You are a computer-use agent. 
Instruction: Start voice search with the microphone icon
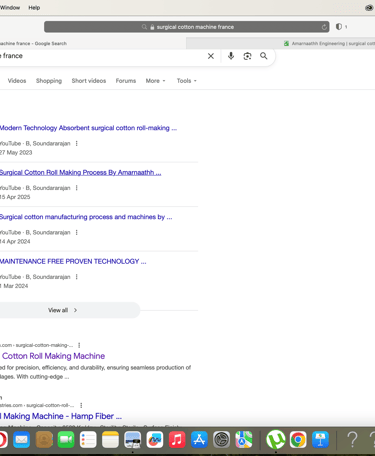click(231, 56)
